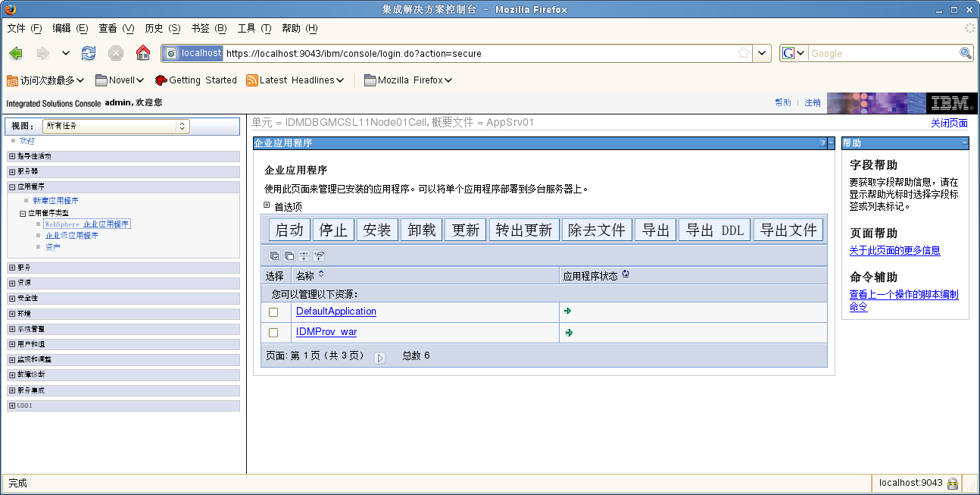The image size is (980, 495).
Task: Expand the 环境 section
Action: click(x=12, y=313)
